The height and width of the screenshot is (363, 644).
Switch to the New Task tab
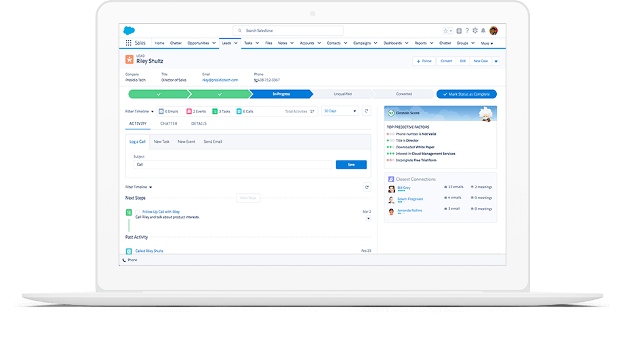pyautogui.click(x=161, y=142)
